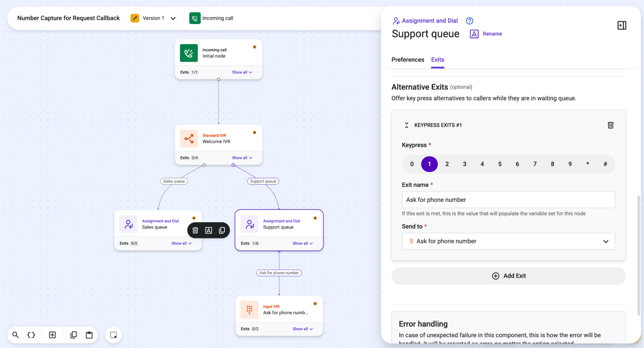644x348 pixels.
Task: Open the variables curly braces tool
Action: (x=31, y=335)
